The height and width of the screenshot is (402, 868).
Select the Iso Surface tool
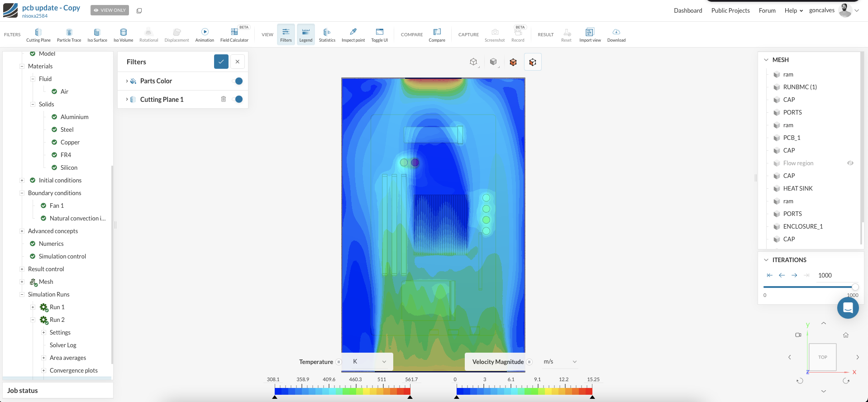tap(97, 34)
